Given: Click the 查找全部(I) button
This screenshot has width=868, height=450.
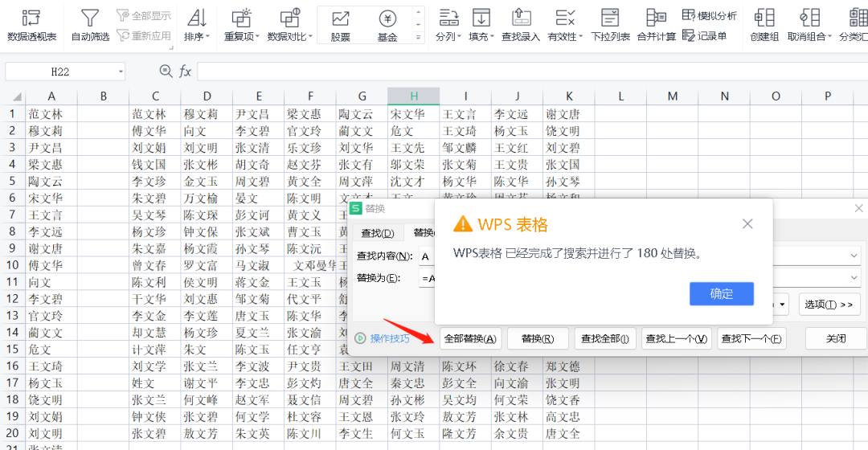Looking at the screenshot, I should coord(605,339).
